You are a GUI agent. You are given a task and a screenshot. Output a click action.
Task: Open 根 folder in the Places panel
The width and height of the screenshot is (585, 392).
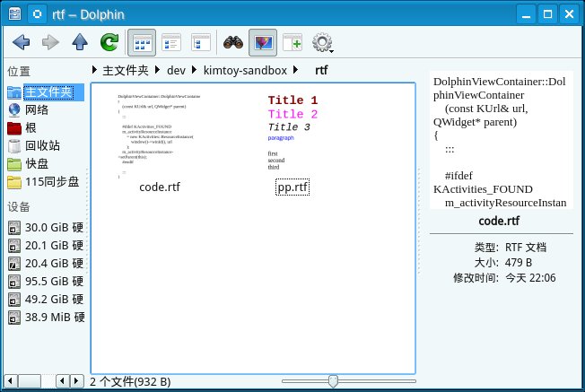(x=22, y=128)
